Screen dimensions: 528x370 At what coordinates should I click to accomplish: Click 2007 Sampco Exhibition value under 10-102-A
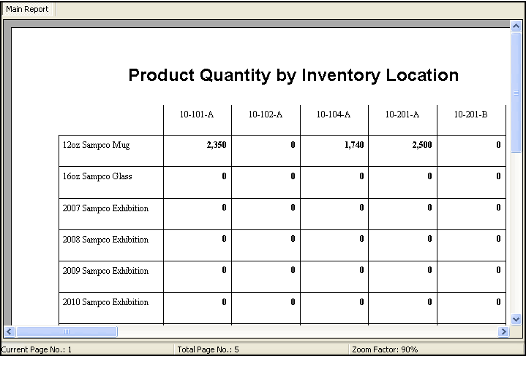click(x=293, y=208)
